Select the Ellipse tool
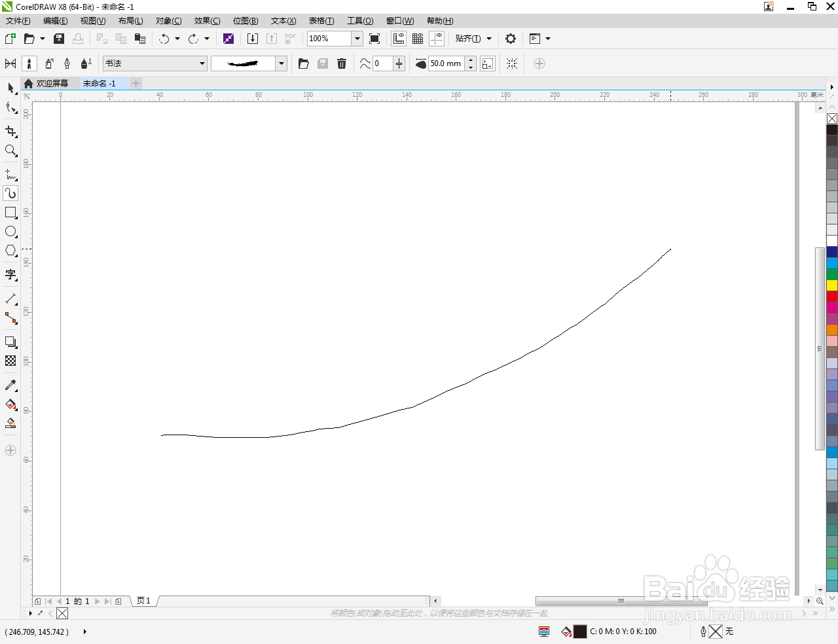838x644 pixels. pos(10,232)
